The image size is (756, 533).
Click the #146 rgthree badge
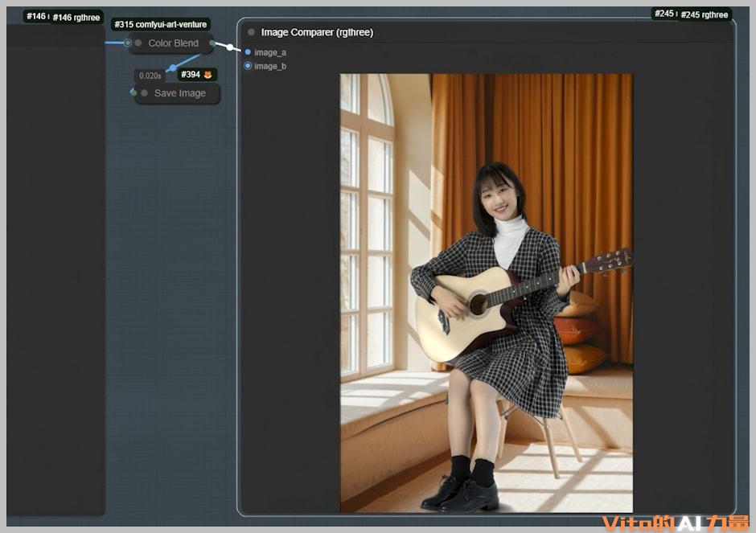76,18
